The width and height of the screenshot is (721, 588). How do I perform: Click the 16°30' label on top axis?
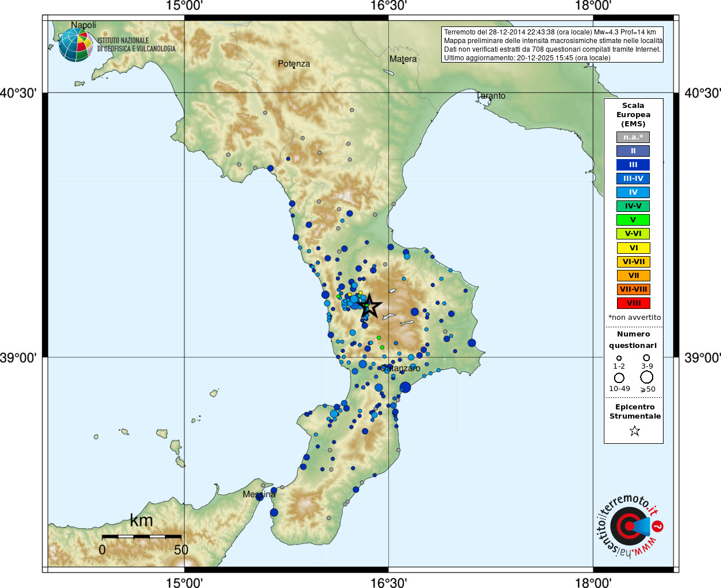pos(388,6)
